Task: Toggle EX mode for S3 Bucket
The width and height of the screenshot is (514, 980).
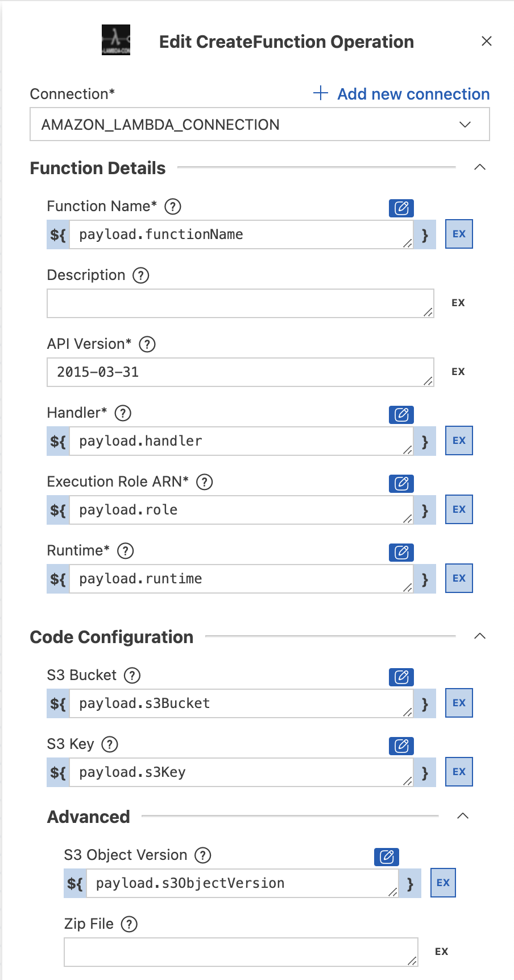Action: click(459, 703)
